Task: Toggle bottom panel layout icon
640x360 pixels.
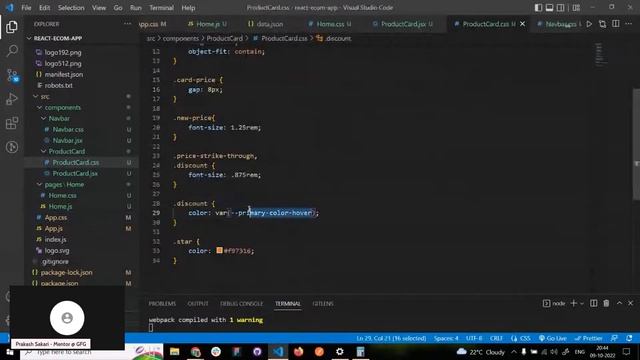Action: 549,8
